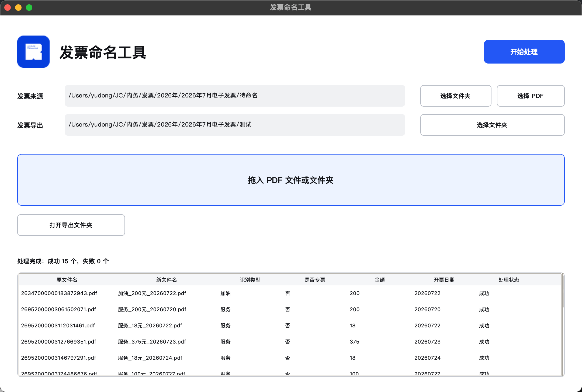The image size is (582, 392).
Task: Select row 26952000003127669351.pdf
Action: (290, 342)
